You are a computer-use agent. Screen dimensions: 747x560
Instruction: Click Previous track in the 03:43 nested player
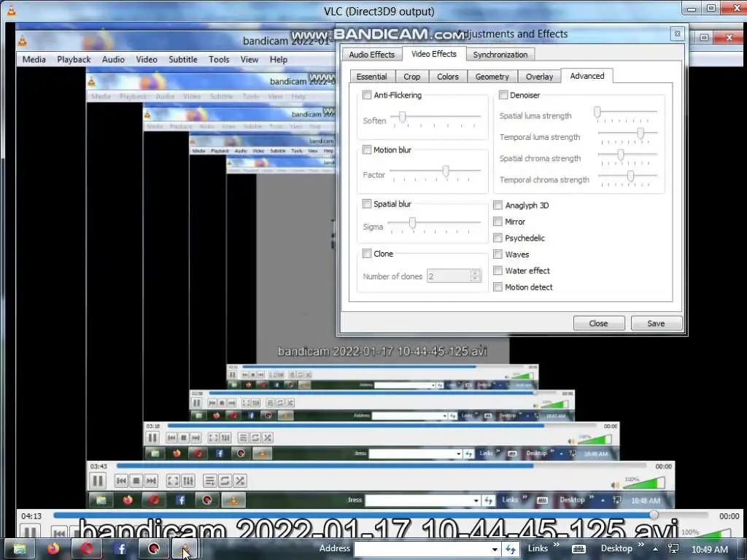click(122, 481)
